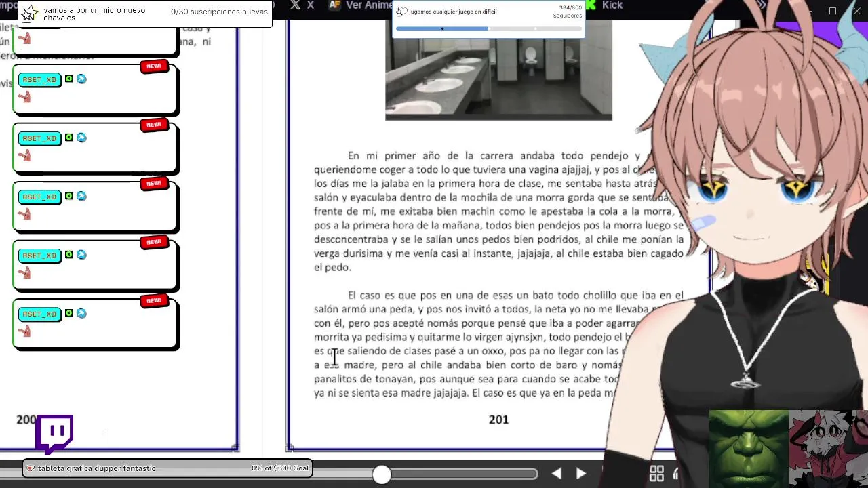Maximize the browser window
Screen dimensions: 868x488
point(833,10)
